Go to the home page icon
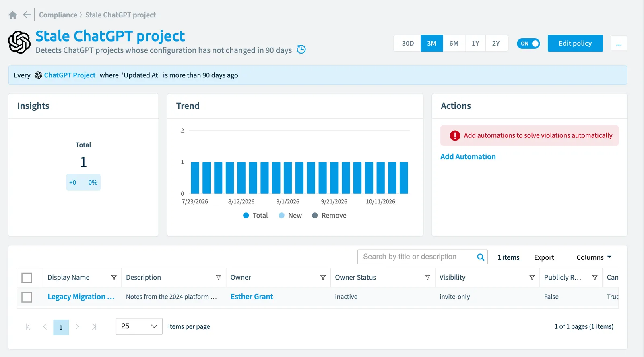The image size is (644, 357). tap(13, 15)
